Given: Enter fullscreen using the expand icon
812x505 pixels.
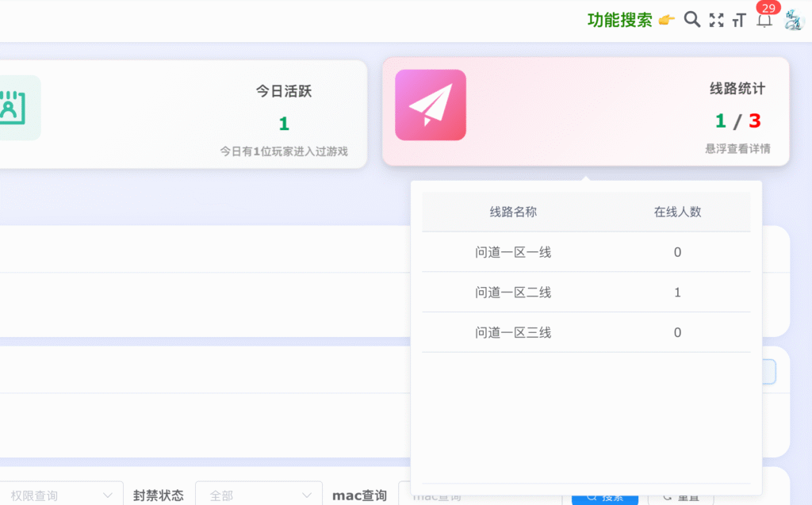Looking at the screenshot, I should point(716,19).
